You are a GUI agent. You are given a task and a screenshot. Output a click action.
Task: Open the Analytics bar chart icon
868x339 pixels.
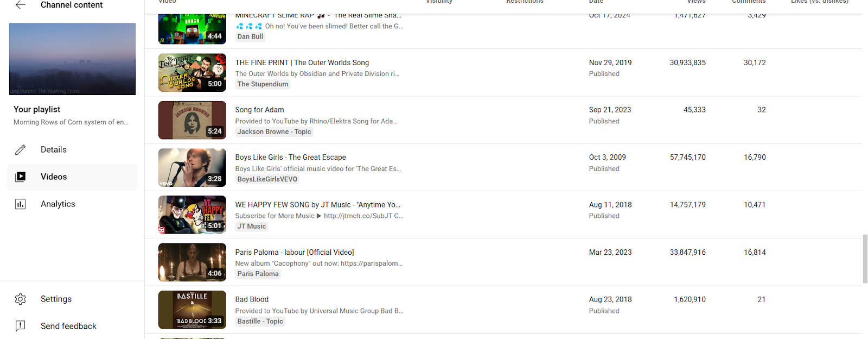point(21,204)
